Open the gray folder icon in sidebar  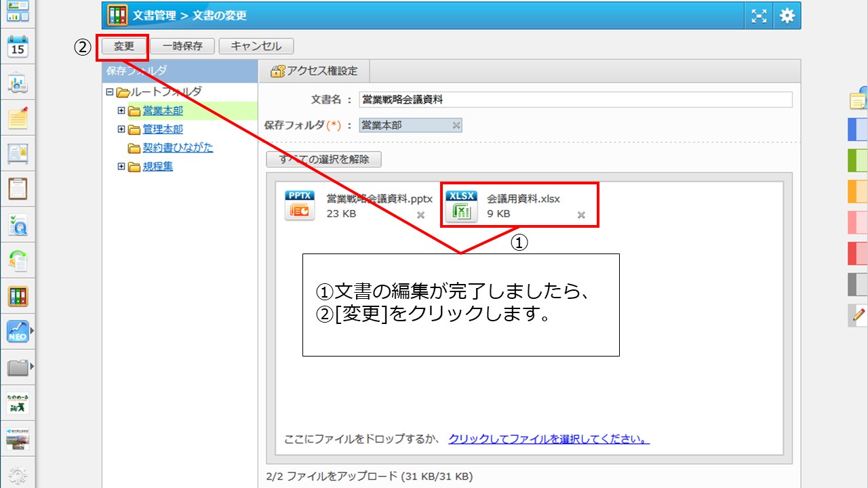point(18,367)
